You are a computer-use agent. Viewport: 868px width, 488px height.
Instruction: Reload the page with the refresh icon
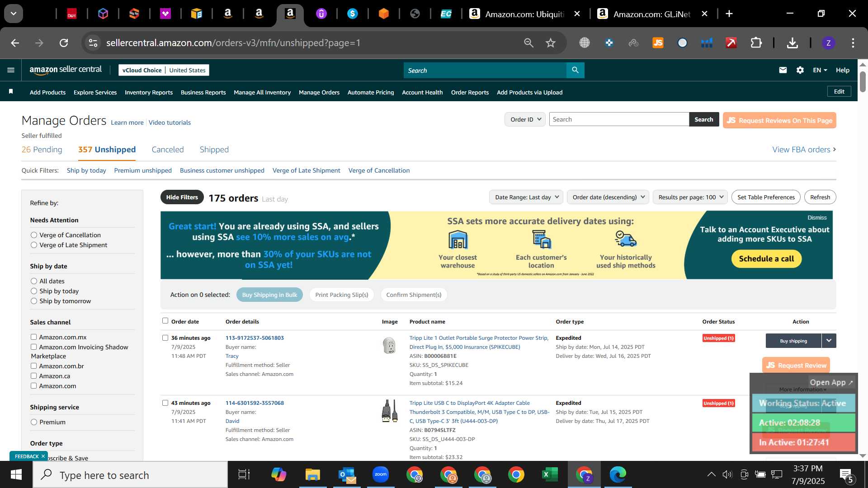coord(64,43)
